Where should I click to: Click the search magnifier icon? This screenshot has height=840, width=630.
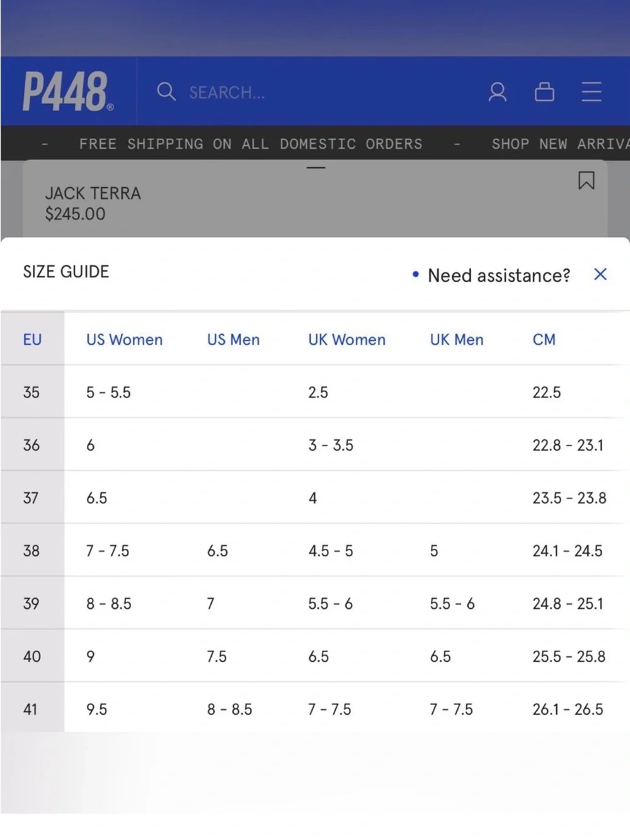tap(166, 92)
